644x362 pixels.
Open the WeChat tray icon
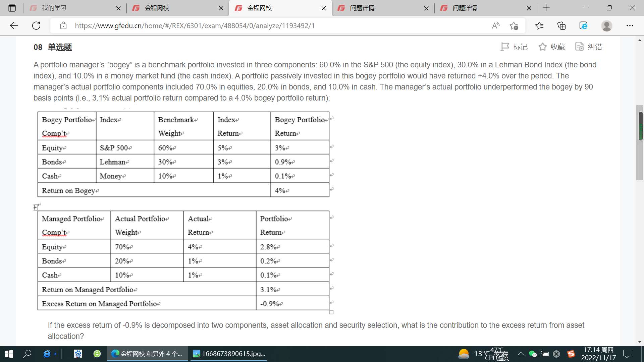coord(533,354)
